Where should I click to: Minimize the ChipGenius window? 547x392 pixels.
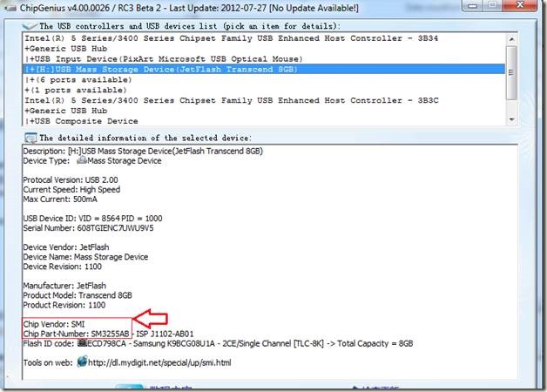pos(473,5)
